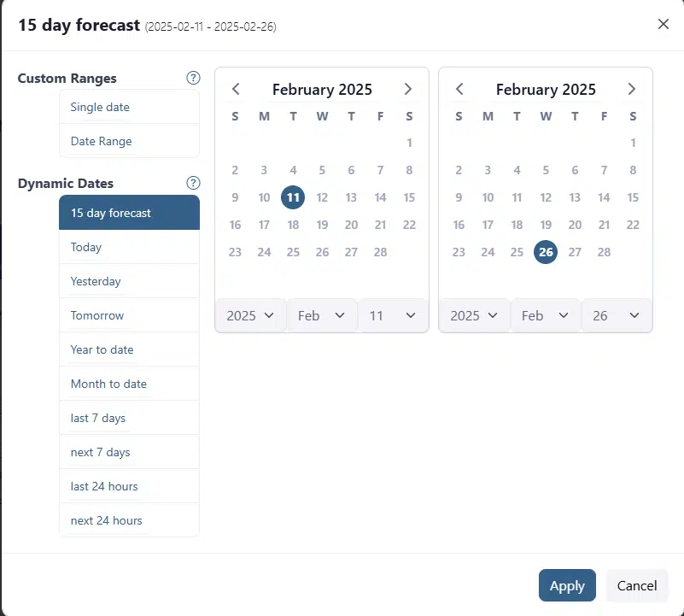This screenshot has height=616, width=684.
Task: Select the Single date range option
Action: [129, 108]
